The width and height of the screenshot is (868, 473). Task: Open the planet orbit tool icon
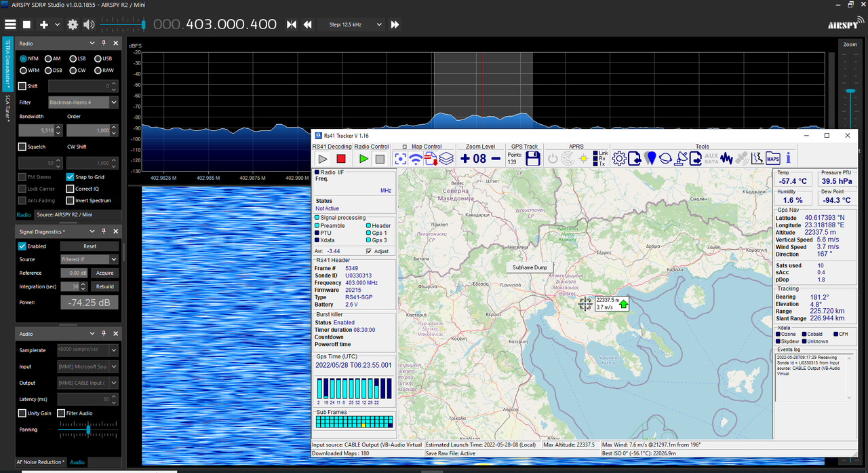pos(666,159)
